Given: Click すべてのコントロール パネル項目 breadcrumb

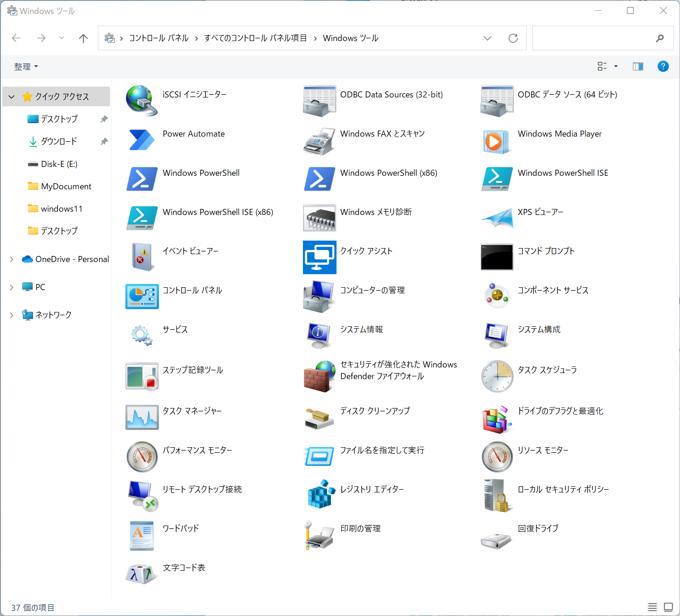Looking at the screenshot, I should pyautogui.click(x=255, y=38).
